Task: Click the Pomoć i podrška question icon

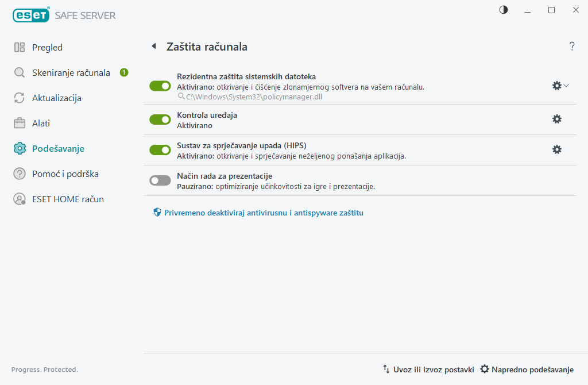Action: pos(19,174)
